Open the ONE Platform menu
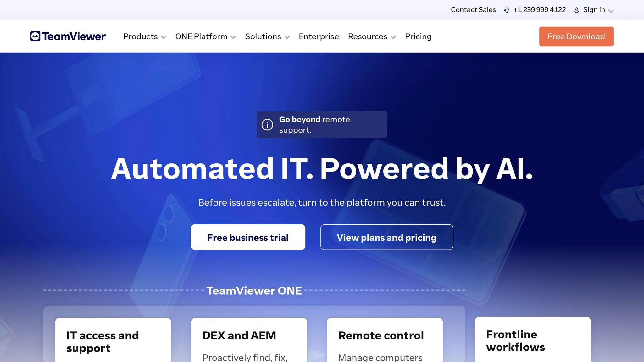The image size is (644, 362). click(201, 36)
